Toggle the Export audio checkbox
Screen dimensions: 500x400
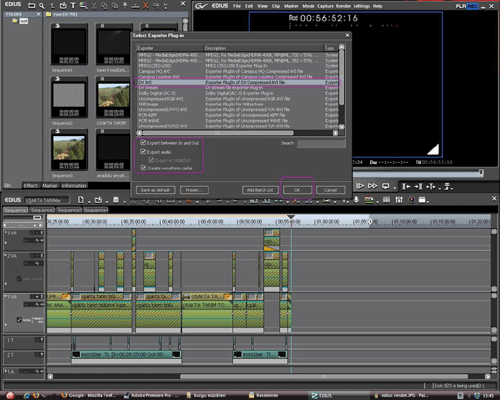pyautogui.click(x=143, y=151)
